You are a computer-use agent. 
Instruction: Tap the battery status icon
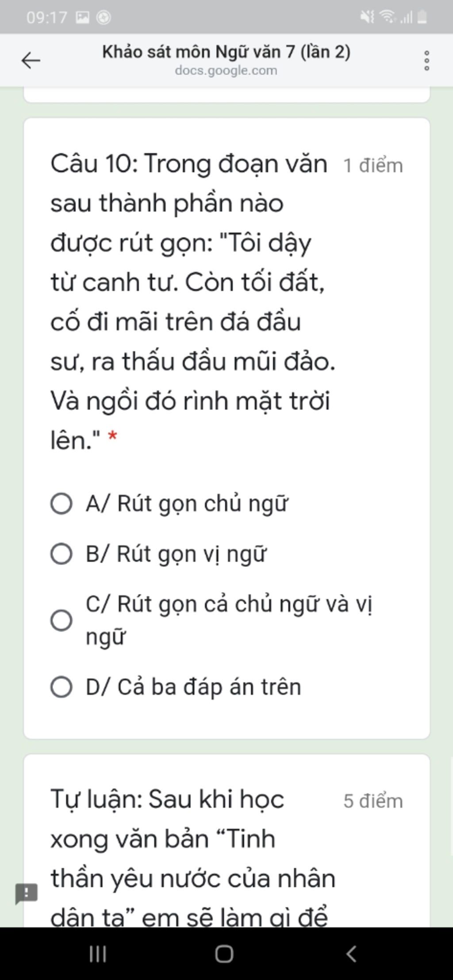click(422, 17)
